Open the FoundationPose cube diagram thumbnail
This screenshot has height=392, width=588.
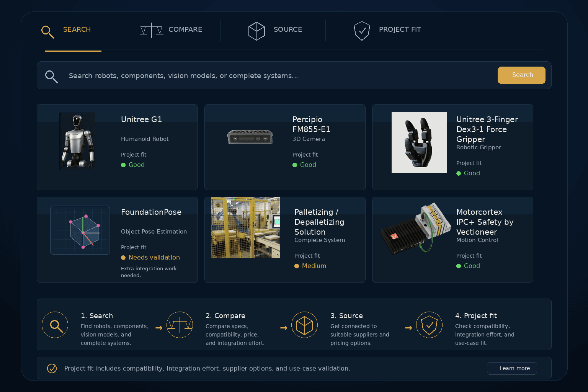[80, 230]
